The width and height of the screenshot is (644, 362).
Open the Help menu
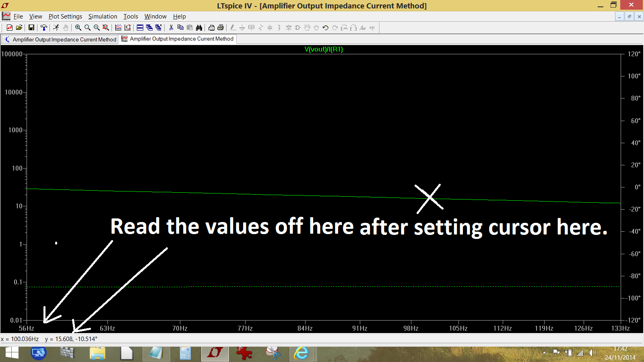tap(180, 16)
